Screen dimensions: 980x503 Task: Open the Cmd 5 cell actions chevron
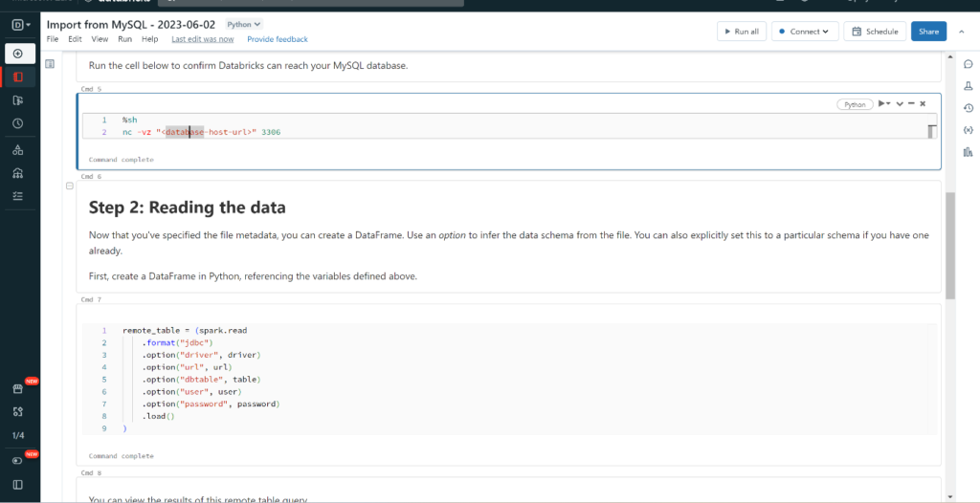tap(900, 103)
